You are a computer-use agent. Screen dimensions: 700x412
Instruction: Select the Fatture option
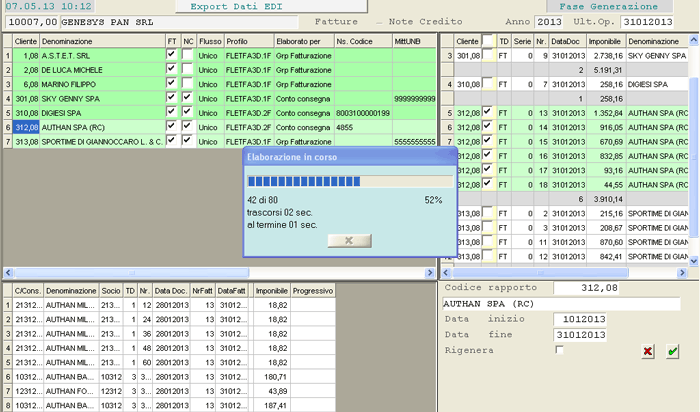pyautogui.click(x=336, y=21)
